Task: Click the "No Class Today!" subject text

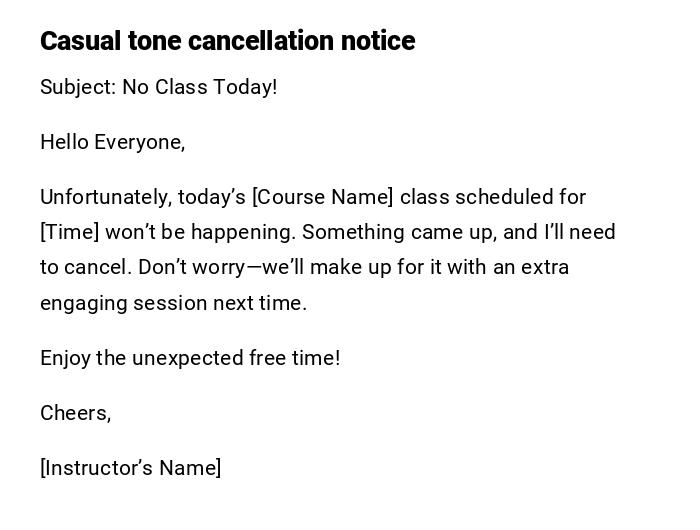Action: pyautogui.click(x=200, y=87)
